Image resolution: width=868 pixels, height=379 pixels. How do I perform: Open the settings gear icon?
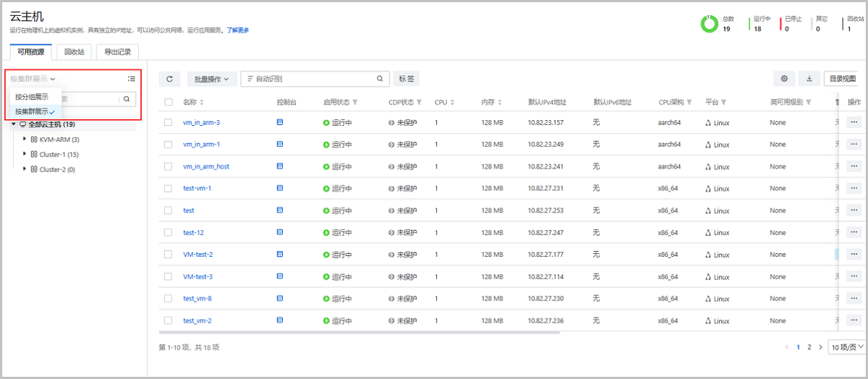(784, 79)
